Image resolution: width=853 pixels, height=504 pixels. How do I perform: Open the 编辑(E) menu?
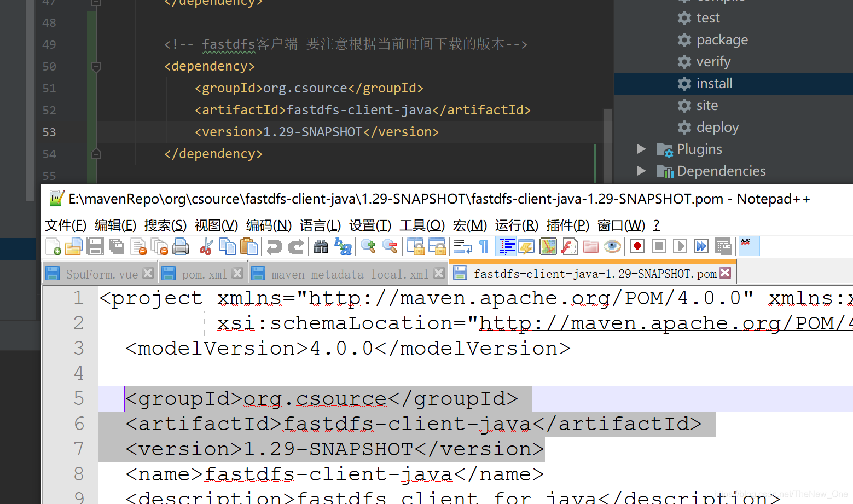pos(115,225)
